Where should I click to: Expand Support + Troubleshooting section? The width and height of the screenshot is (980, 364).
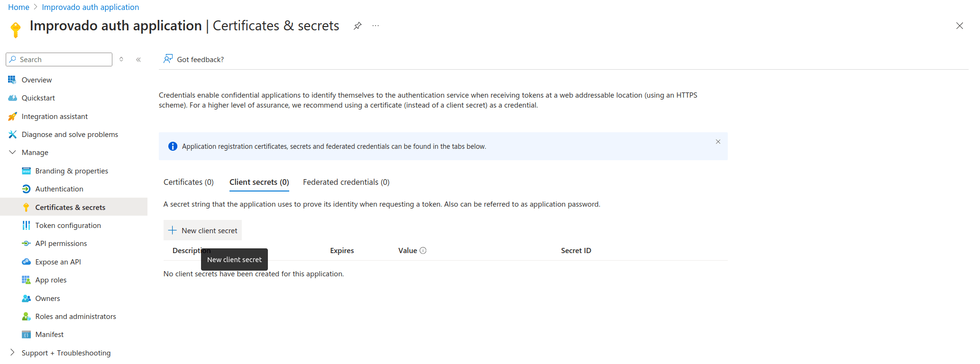pyautogui.click(x=12, y=353)
